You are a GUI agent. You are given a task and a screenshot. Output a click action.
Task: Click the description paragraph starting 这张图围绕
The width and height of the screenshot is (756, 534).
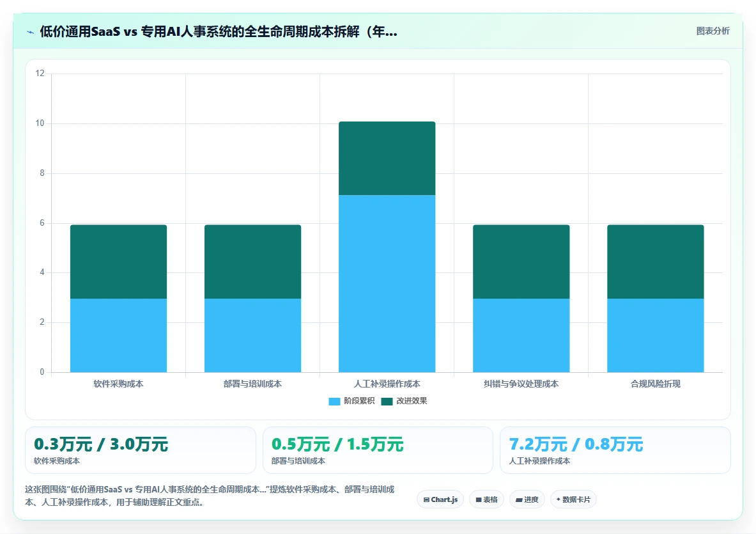[x=210, y=496]
